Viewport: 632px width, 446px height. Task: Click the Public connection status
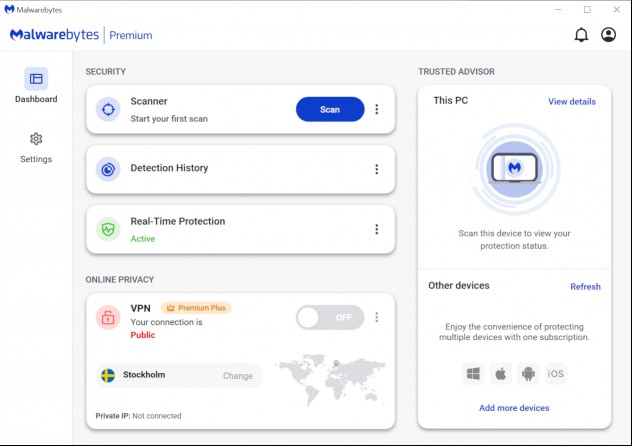[x=143, y=335]
